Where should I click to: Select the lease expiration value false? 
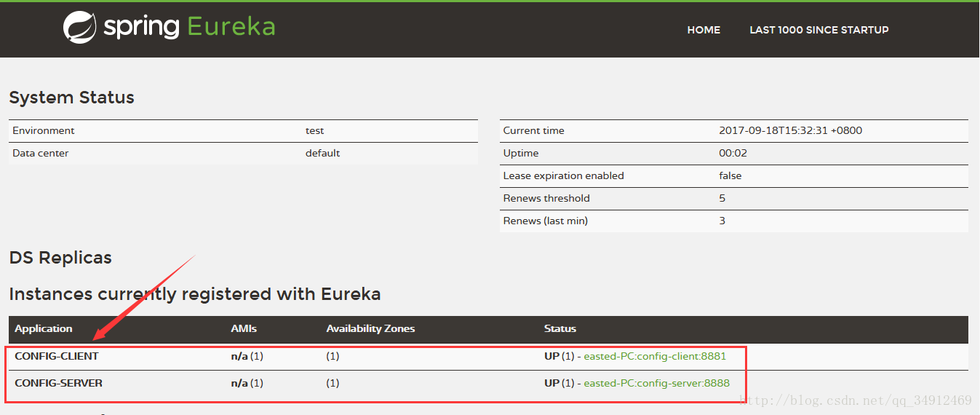[730, 175]
